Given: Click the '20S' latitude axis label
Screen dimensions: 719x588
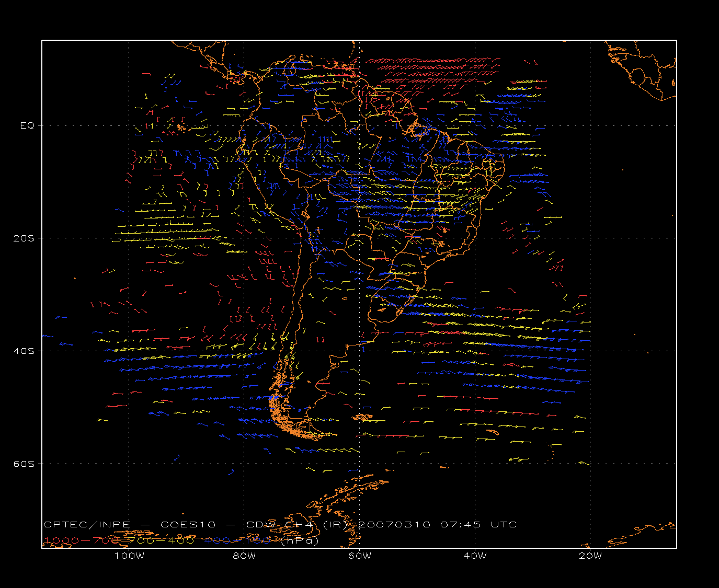Looking at the screenshot, I should tap(23, 238).
